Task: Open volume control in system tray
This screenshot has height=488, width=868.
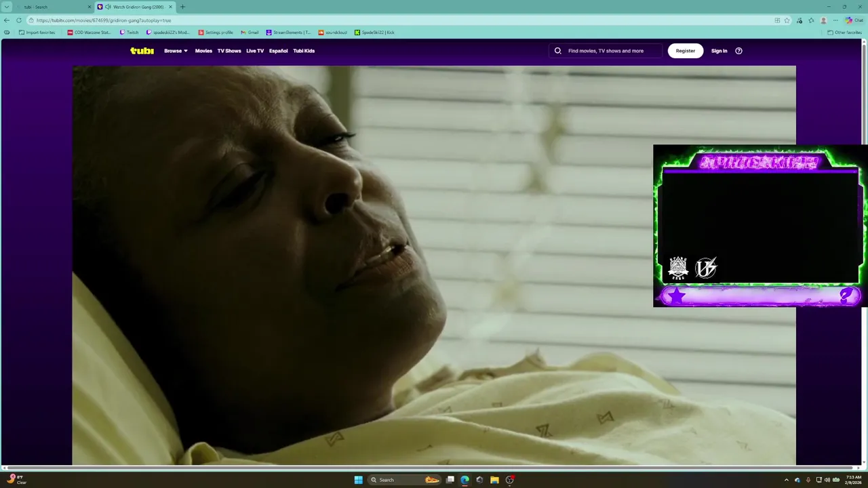Action: pos(827,480)
